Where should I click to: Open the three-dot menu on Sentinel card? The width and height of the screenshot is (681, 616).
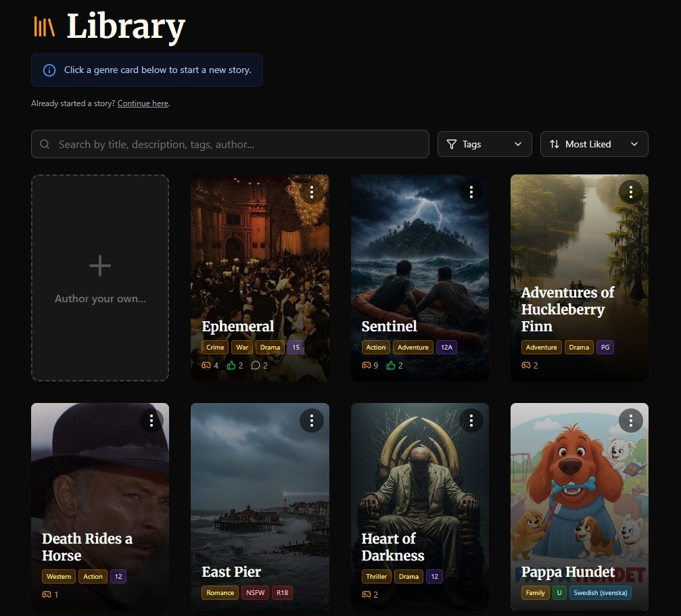(471, 192)
